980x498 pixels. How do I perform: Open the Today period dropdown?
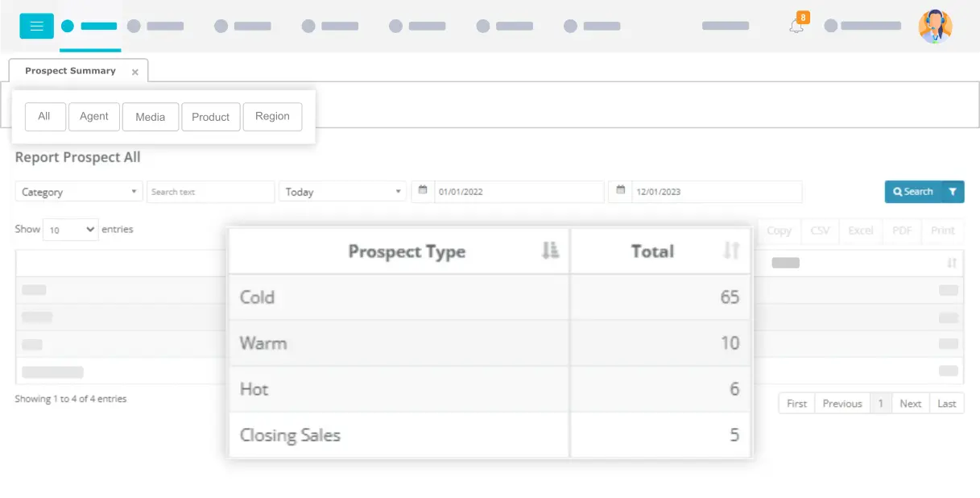343,192
